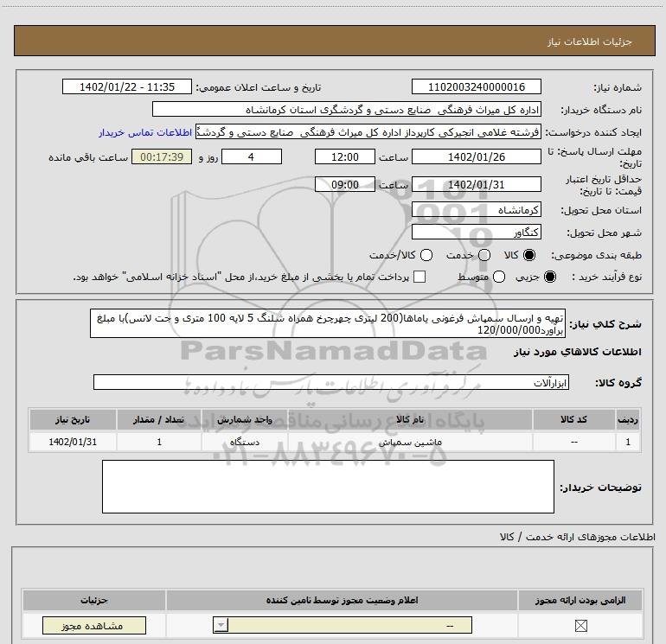Click the buyer organization name field
Screen dimensions: 666x644
point(347,109)
